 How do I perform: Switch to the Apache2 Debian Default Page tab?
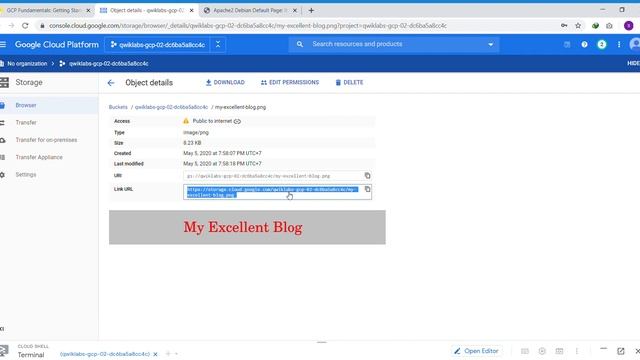coord(250,10)
